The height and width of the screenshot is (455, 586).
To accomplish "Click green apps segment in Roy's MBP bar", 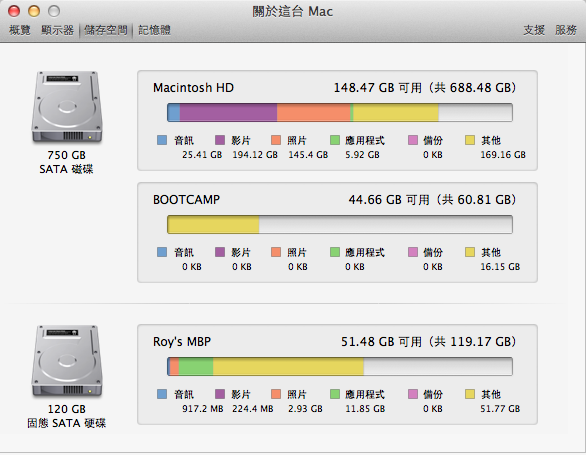I will [196, 366].
